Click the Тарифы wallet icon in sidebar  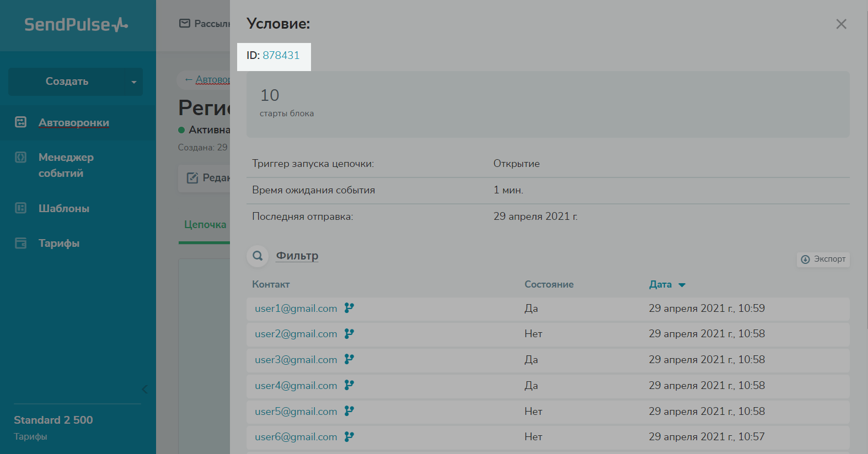pyautogui.click(x=20, y=243)
